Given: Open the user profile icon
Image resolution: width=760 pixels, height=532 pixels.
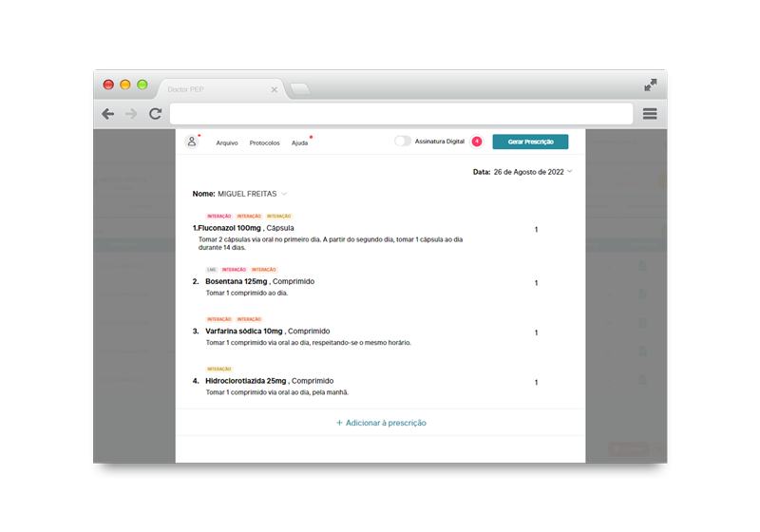Looking at the screenshot, I should coord(191,142).
